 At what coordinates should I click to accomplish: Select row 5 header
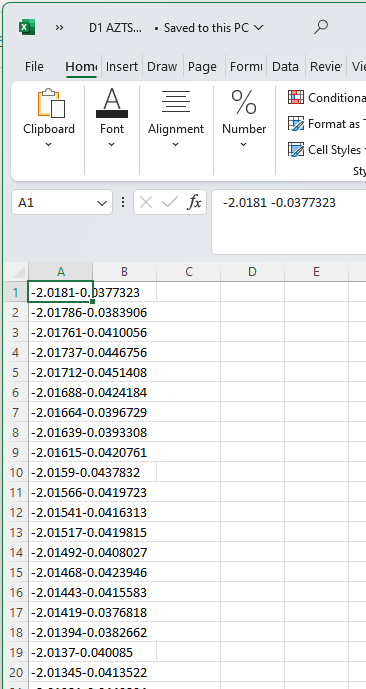pyautogui.click(x=16, y=373)
